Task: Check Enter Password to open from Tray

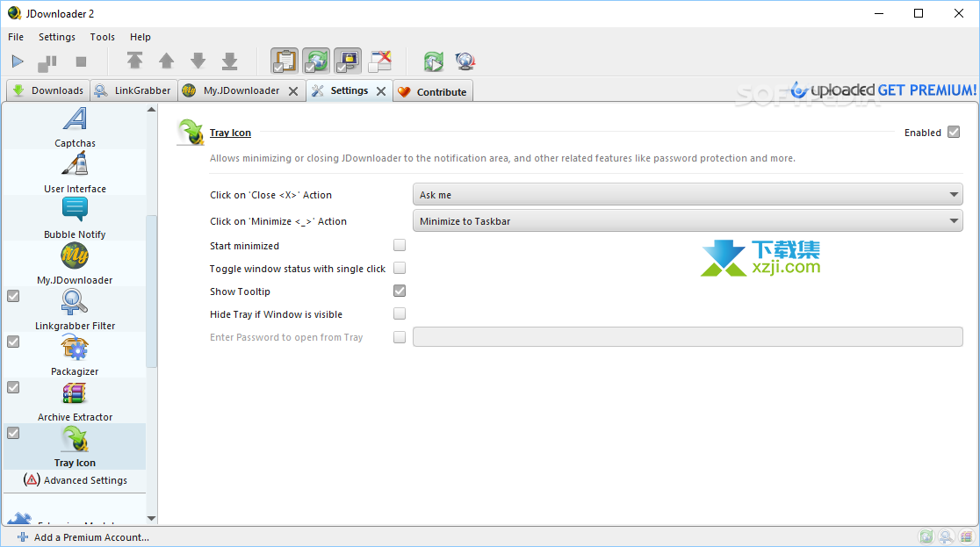Action: click(x=400, y=337)
